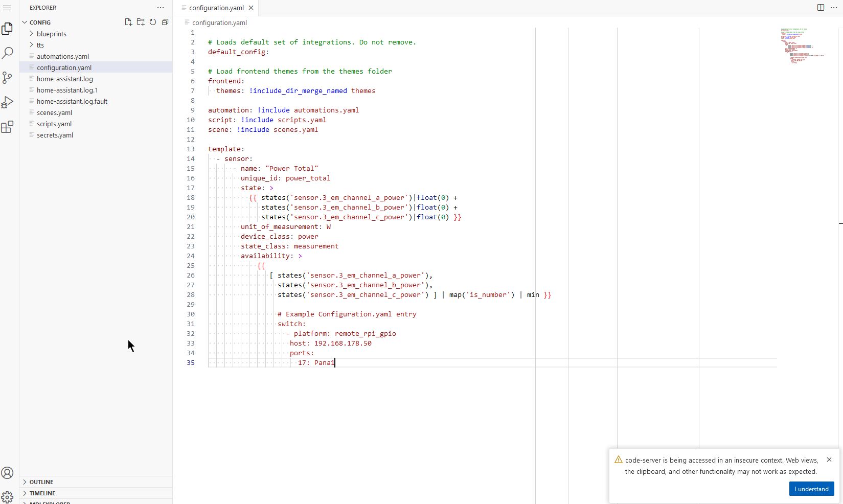Image resolution: width=843 pixels, height=504 pixels.
Task: Open the Search view in activity bar
Action: point(8,53)
